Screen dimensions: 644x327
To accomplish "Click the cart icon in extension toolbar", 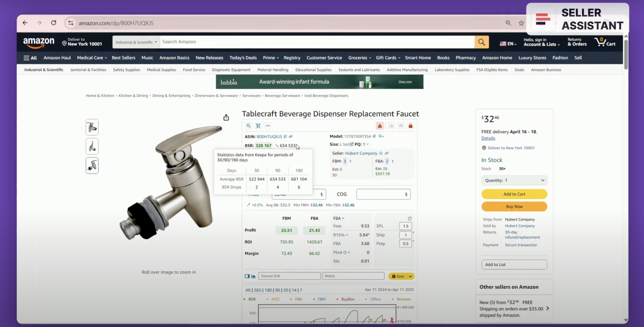I will (258, 126).
